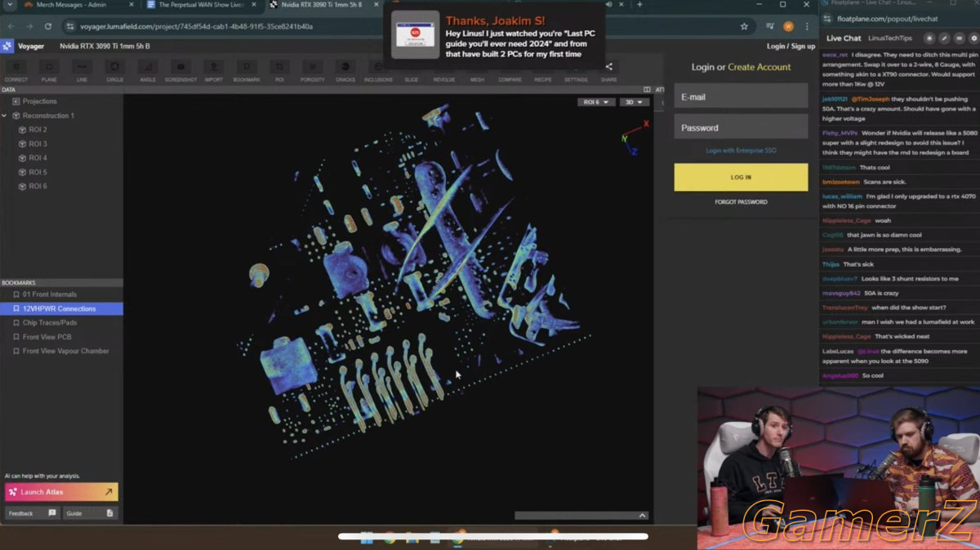Screen dimensions: 980x550
Task: Bookmark this page with the star icon
Action: tap(744, 26)
